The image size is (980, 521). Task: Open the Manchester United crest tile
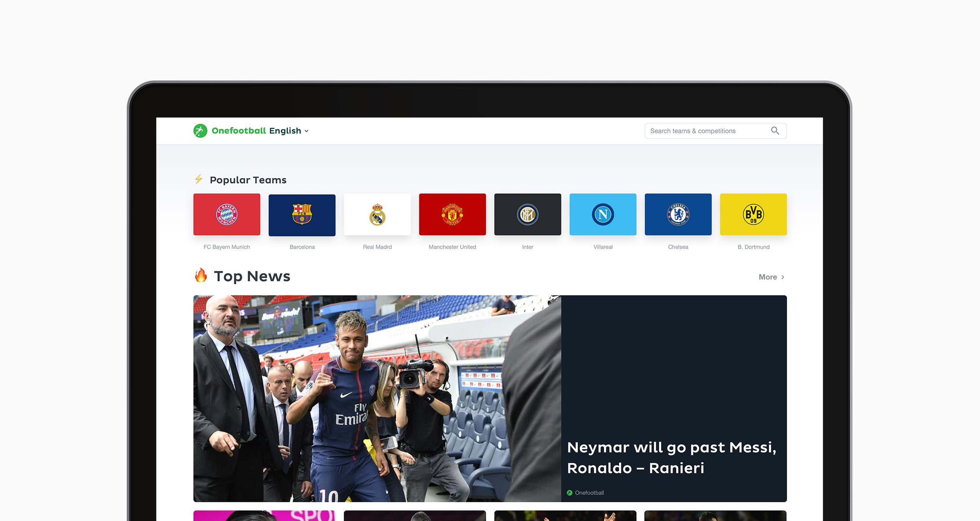coord(452,214)
